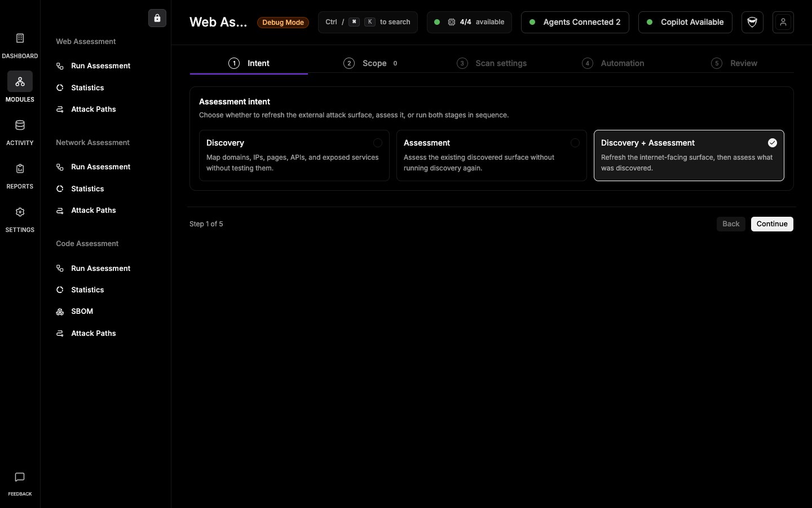Click the Continue button
Image resolution: width=812 pixels, height=508 pixels.
pyautogui.click(x=772, y=224)
